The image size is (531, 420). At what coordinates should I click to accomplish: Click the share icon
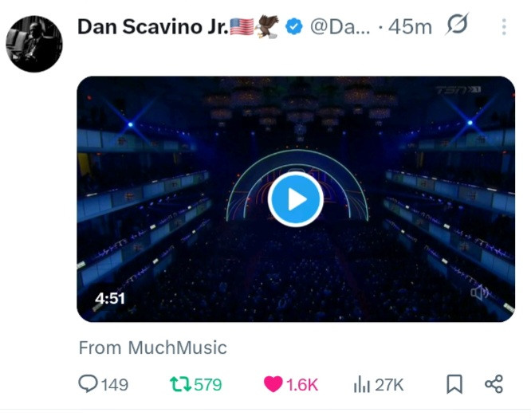[x=494, y=384]
